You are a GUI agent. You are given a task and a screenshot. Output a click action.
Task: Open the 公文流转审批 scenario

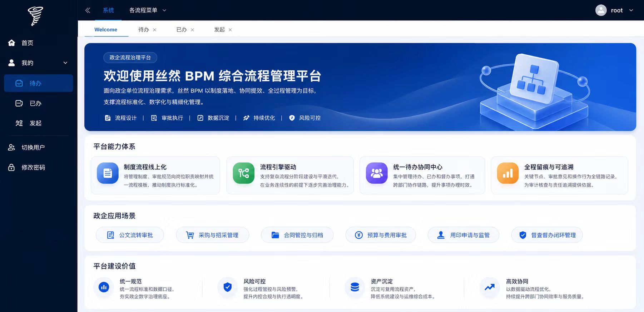point(130,235)
